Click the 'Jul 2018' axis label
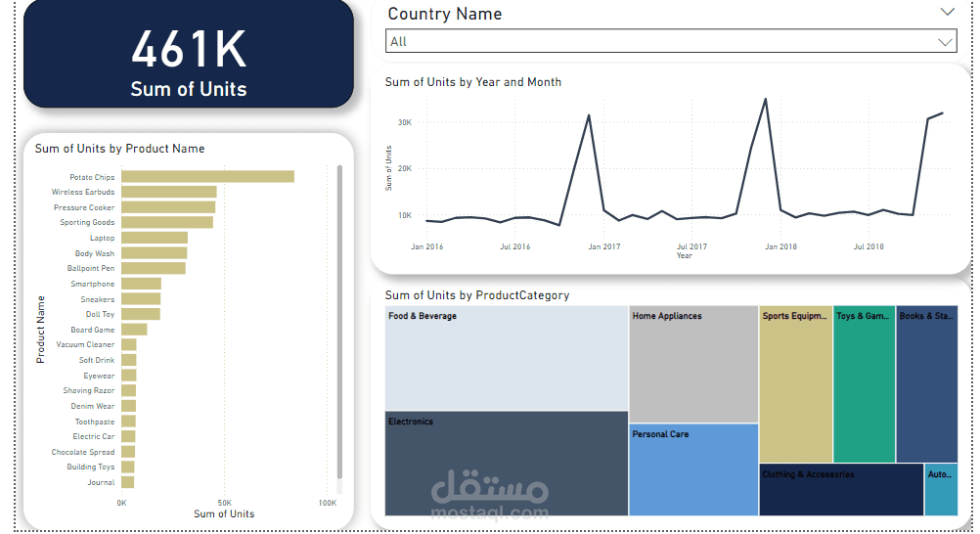Image resolution: width=980 pixels, height=534 pixels. pyautogui.click(x=869, y=247)
